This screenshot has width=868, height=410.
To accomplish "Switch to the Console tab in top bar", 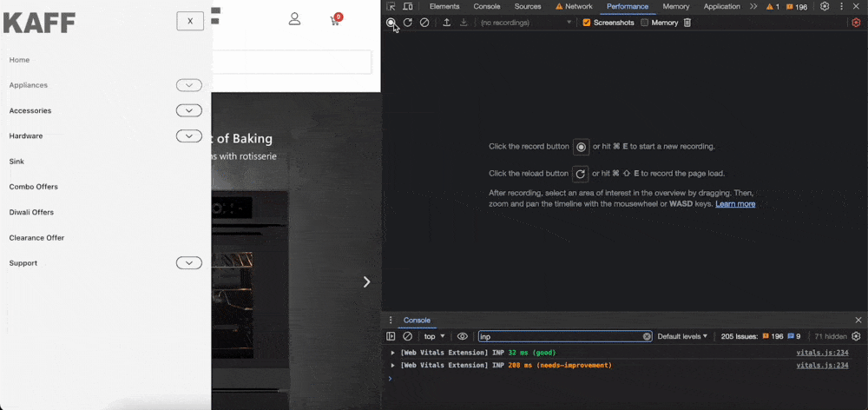I will (x=487, y=7).
